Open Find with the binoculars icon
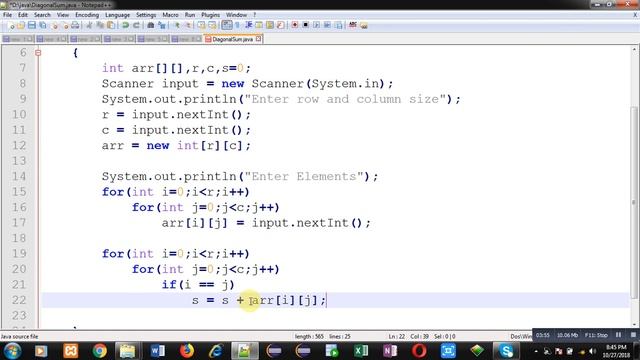 coord(151,25)
